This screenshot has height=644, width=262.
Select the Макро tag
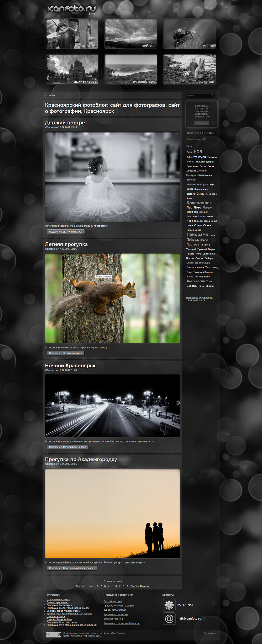[207, 208]
